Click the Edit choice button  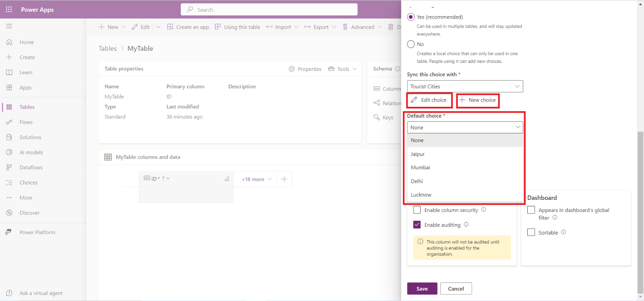point(429,100)
